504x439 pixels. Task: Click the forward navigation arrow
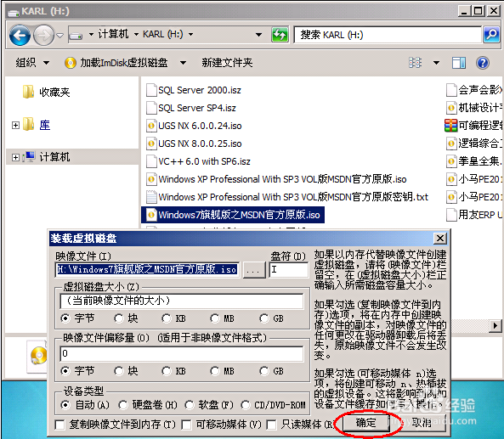click(43, 36)
